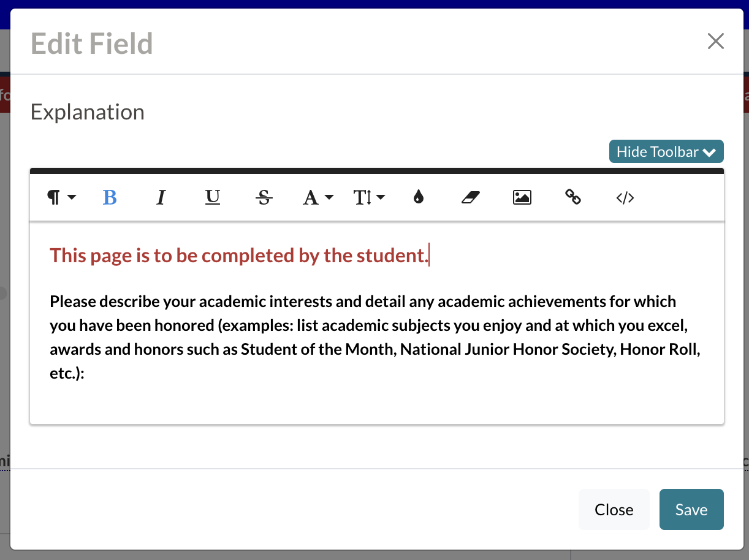
Task: Clear formatting with the eraser tool
Action: tap(470, 197)
